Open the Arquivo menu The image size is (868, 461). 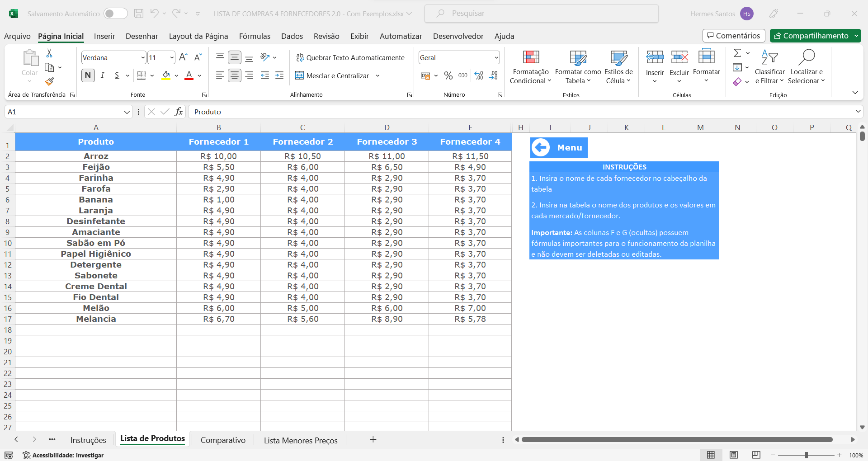coord(17,36)
